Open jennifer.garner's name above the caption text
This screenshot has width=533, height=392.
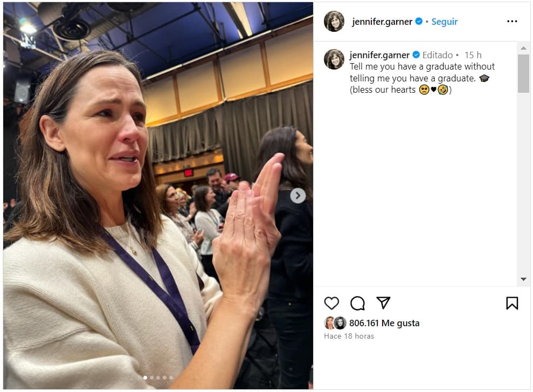click(x=379, y=54)
